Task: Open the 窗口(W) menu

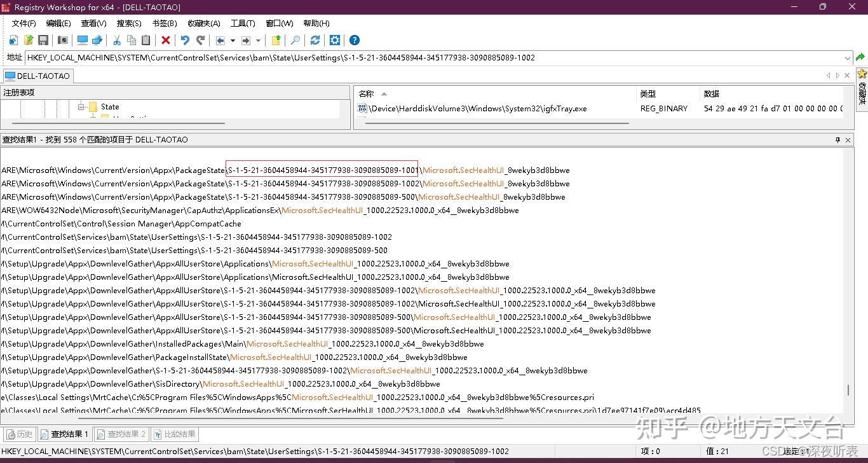Action: (x=280, y=24)
